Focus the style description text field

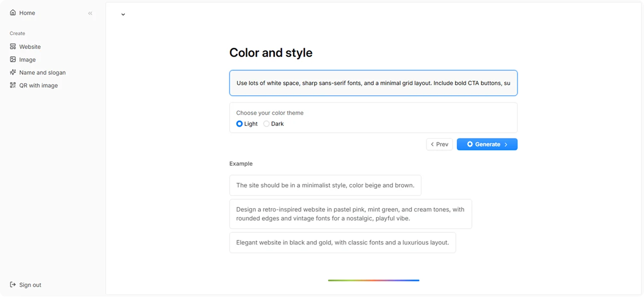coord(374,83)
